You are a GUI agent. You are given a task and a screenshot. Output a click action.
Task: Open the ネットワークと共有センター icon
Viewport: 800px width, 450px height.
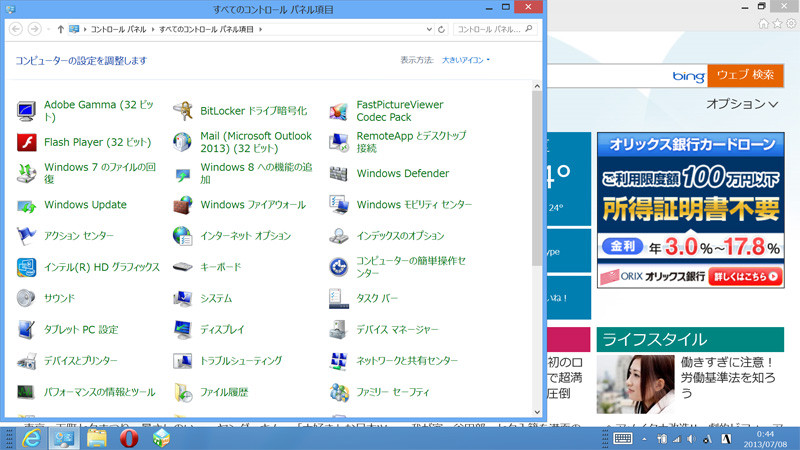(338, 361)
